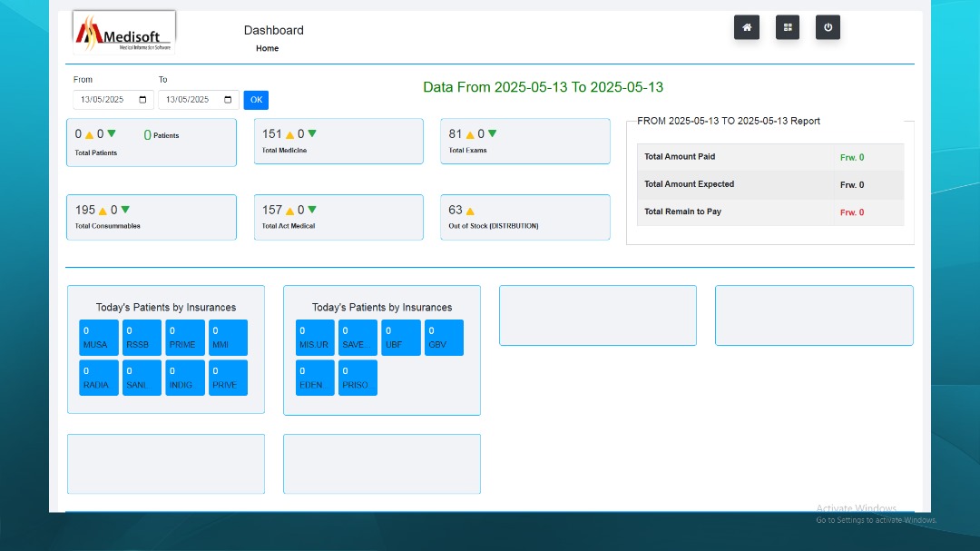Click the Home icon button
The width and height of the screenshot is (980, 551).
pyautogui.click(x=746, y=28)
